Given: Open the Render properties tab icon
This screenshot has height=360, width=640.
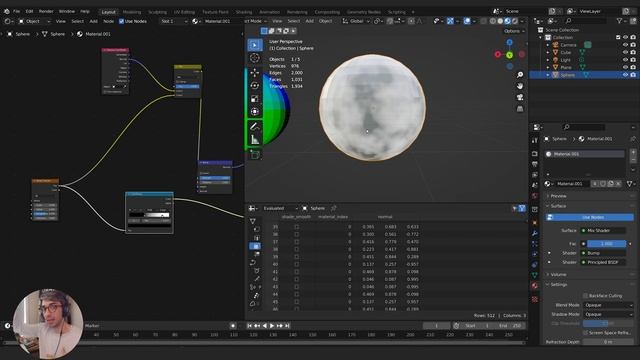Looking at the screenshot, I should click(535, 154).
